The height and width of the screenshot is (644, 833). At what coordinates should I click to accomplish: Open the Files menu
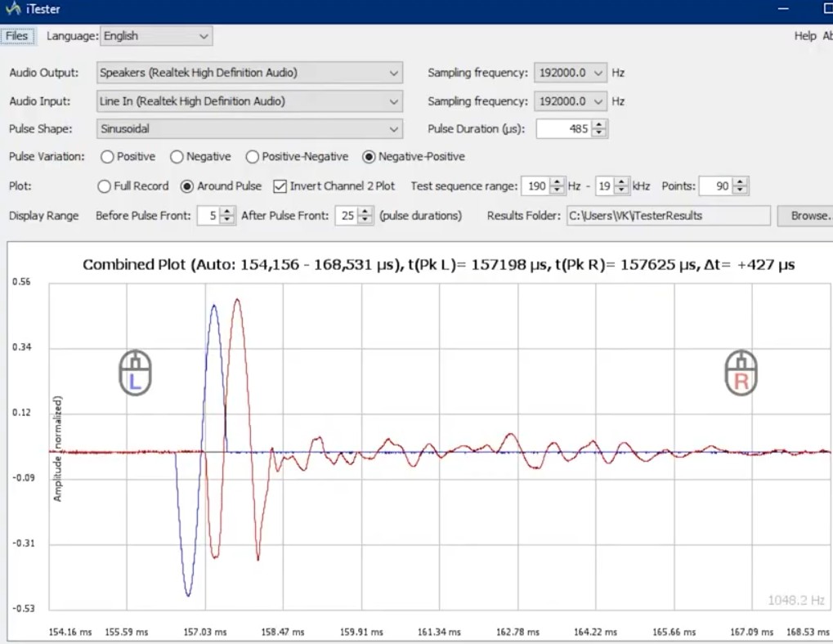pyautogui.click(x=17, y=36)
